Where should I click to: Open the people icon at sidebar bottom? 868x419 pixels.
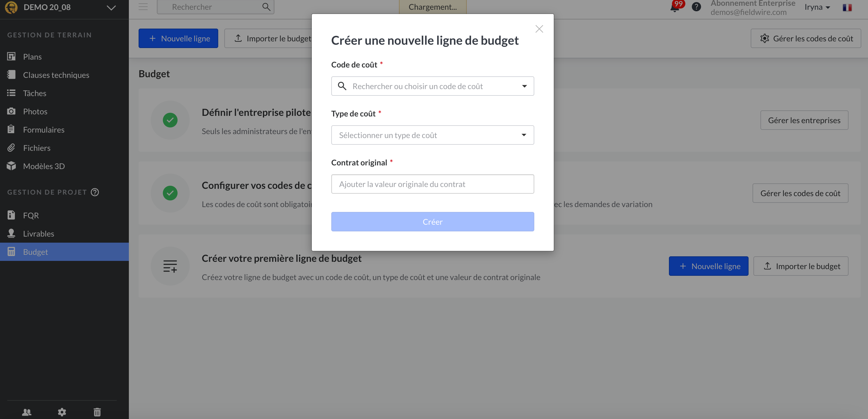(27, 412)
